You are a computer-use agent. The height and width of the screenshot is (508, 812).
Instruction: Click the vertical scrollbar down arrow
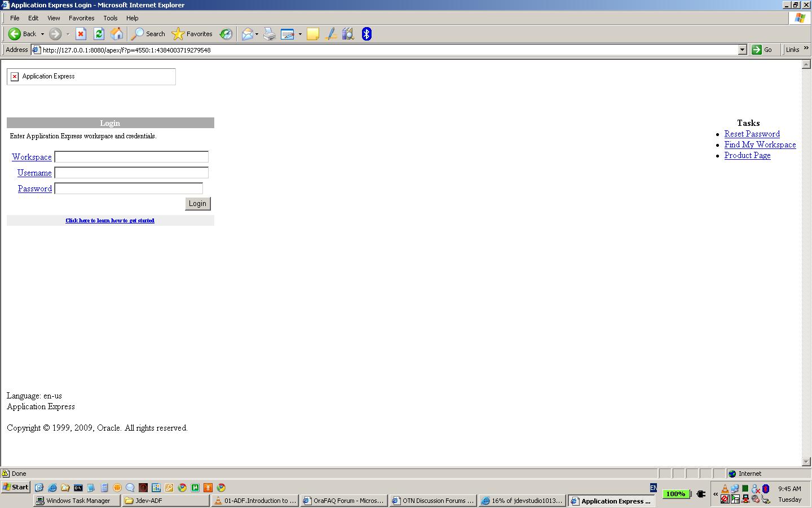click(x=806, y=462)
